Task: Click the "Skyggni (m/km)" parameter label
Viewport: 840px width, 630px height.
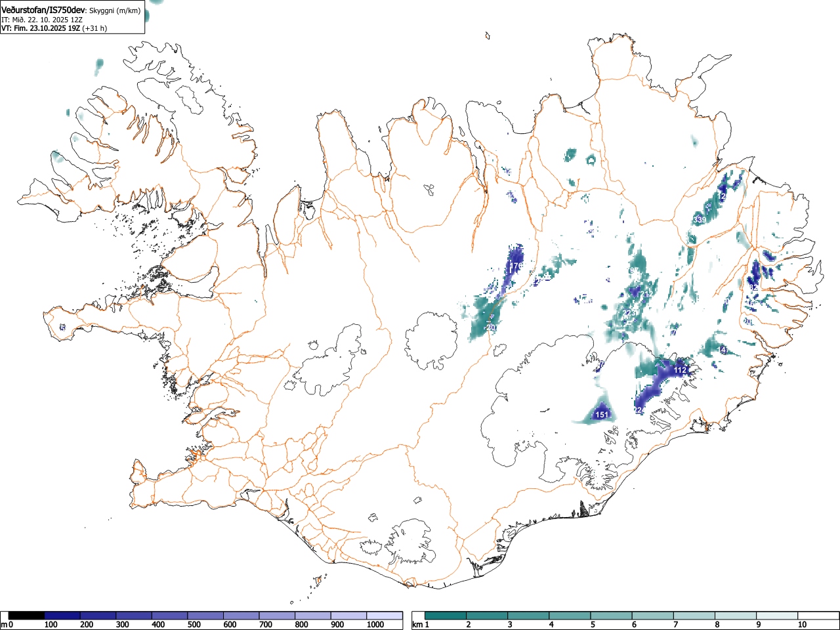Action: (x=115, y=11)
